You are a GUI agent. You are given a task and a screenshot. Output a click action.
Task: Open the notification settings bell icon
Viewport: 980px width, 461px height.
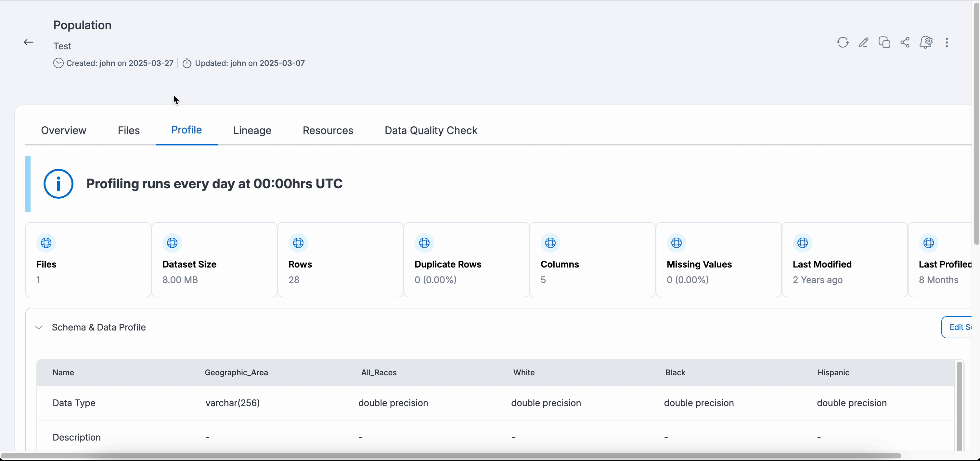pos(926,42)
